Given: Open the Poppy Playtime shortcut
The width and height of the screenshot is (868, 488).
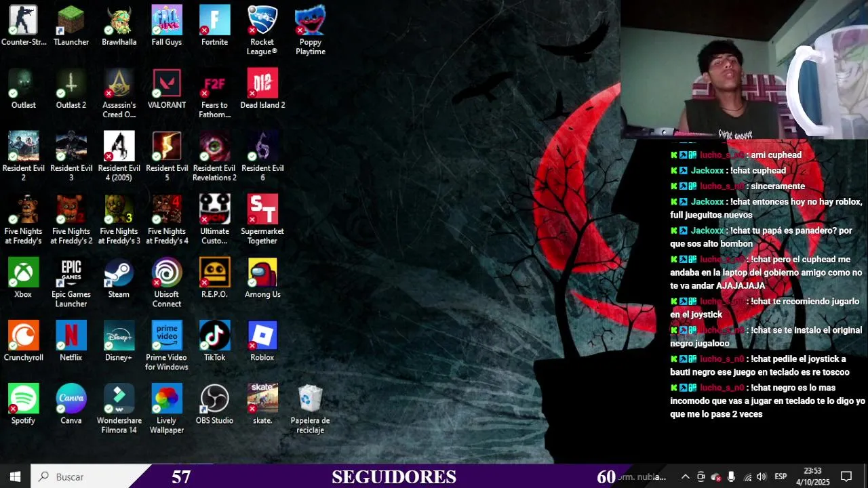Looking at the screenshot, I should tap(311, 30).
